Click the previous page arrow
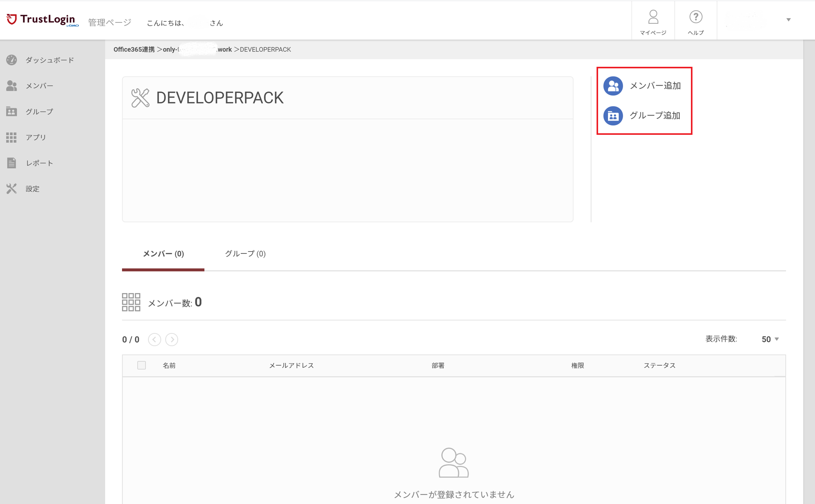Image resolution: width=815 pixels, height=504 pixels. coord(154,339)
